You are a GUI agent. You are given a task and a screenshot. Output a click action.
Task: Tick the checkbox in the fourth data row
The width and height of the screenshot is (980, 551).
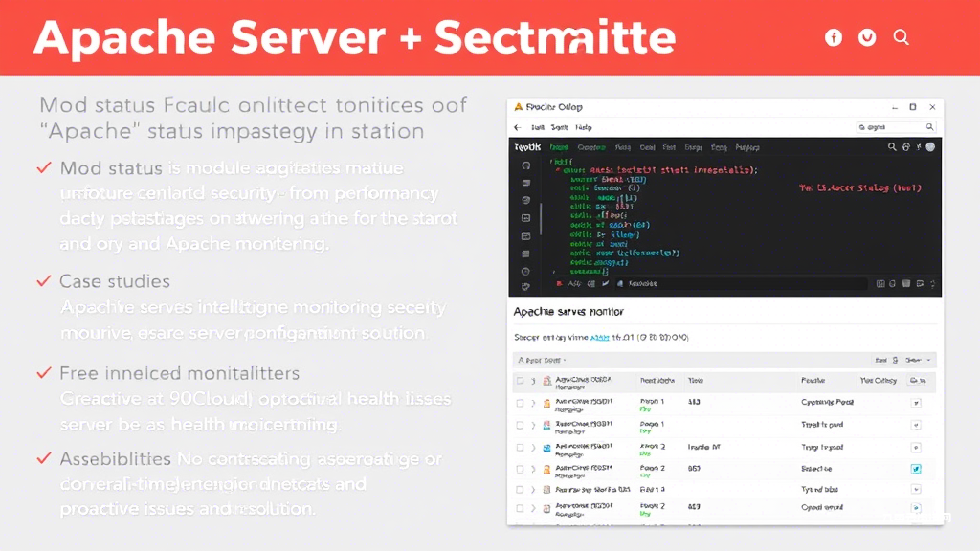(x=520, y=469)
